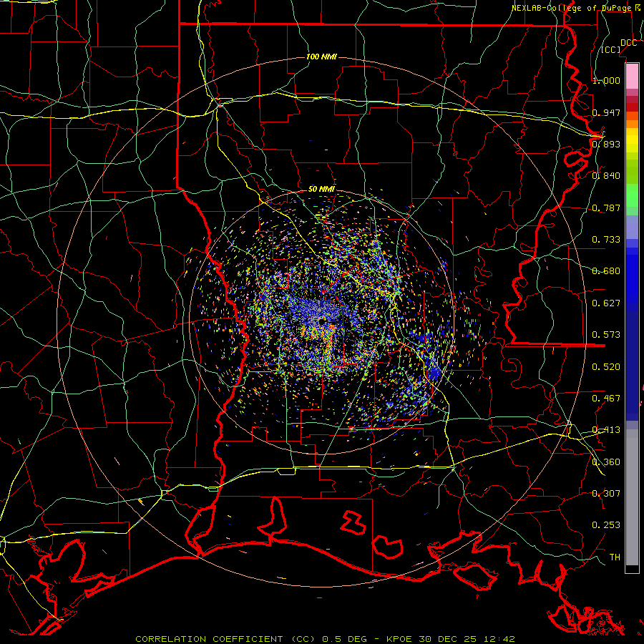
Task: Select the 0.627 scale label
Action: click(606, 303)
